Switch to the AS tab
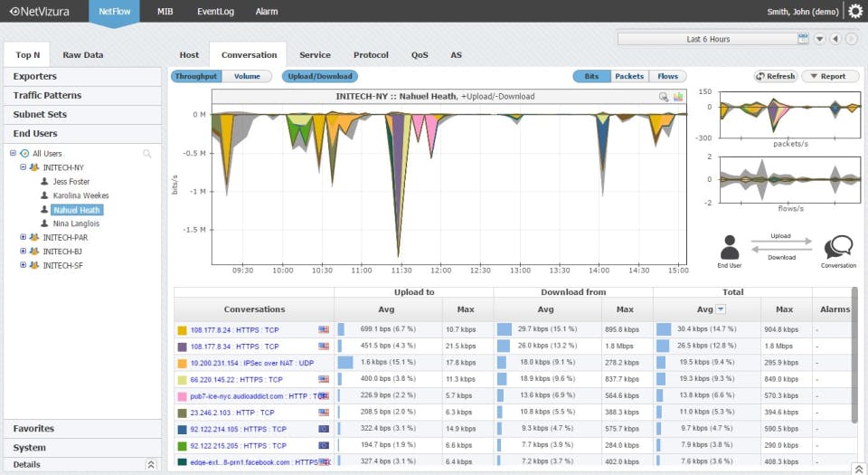Image resolution: width=868 pixels, height=475 pixels. [x=456, y=55]
